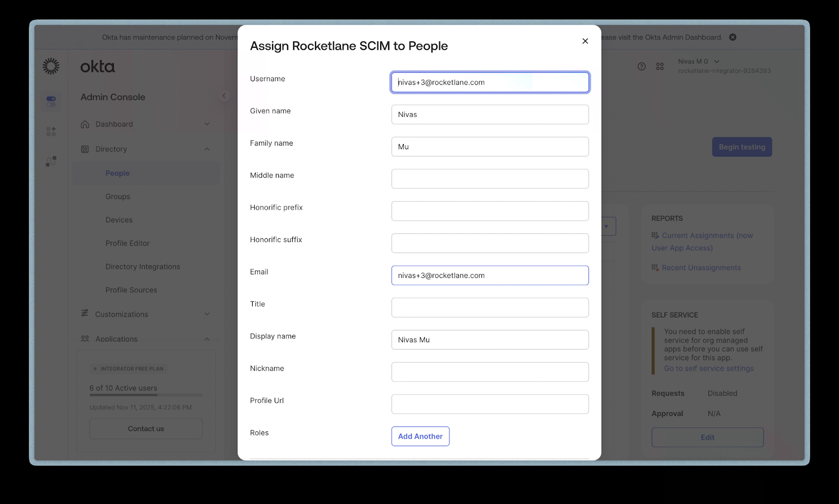Click the INTEGRATOR FREE PLAN badge

[128, 369]
